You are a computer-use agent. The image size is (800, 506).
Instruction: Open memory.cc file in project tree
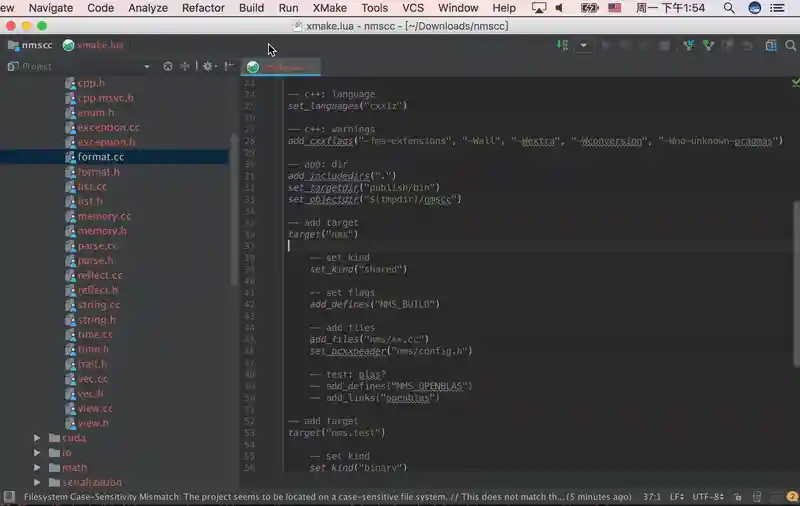pyautogui.click(x=104, y=216)
